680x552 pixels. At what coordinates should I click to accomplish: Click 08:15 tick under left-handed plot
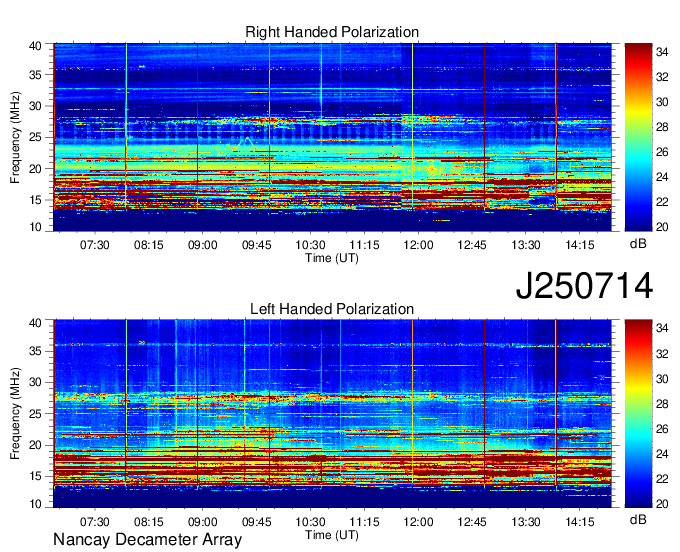pos(149,522)
